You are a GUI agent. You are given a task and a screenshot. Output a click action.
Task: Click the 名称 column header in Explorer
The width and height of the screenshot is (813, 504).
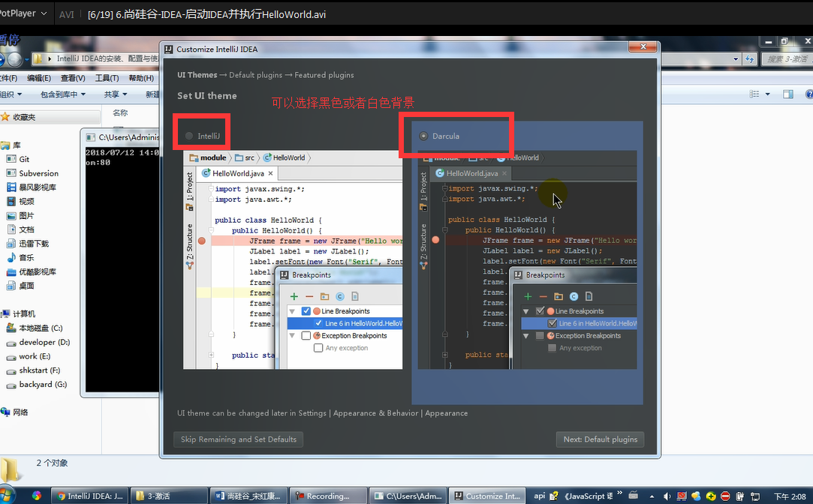[x=120, y=112]
